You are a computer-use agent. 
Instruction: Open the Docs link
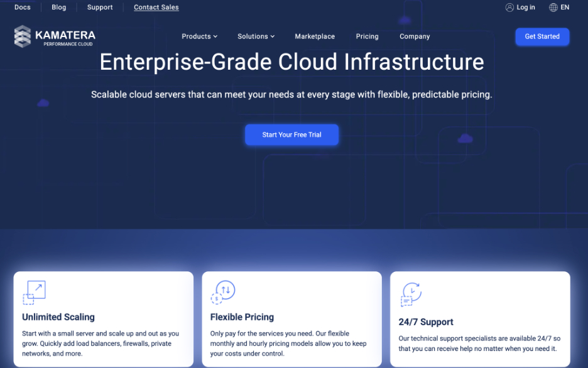23,7
